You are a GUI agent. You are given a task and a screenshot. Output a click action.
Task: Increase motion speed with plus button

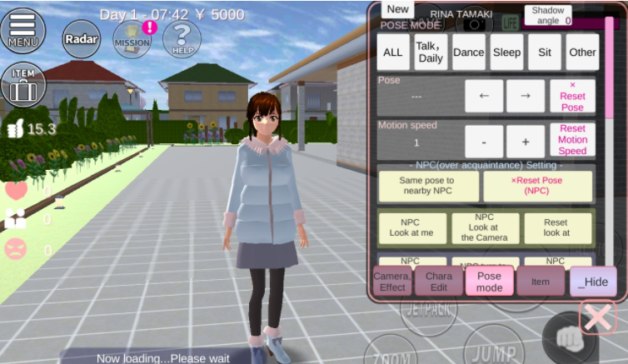tap(526, 141)
